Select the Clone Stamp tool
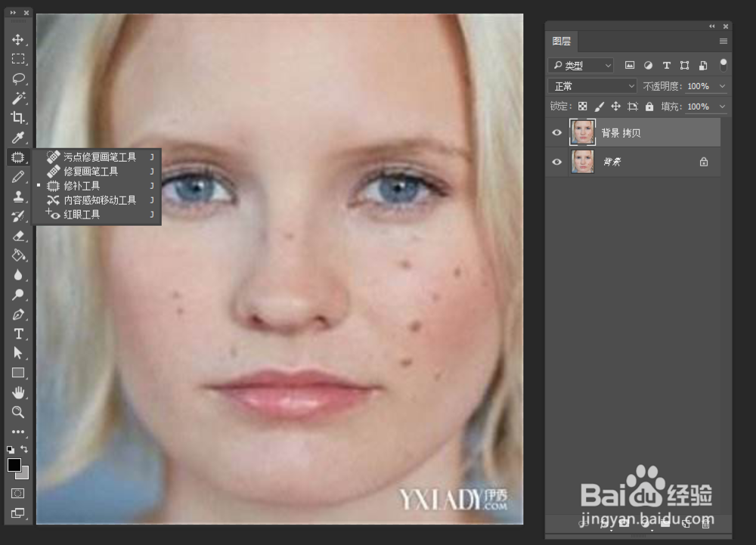Screen dimensions: 756x545 18,197
